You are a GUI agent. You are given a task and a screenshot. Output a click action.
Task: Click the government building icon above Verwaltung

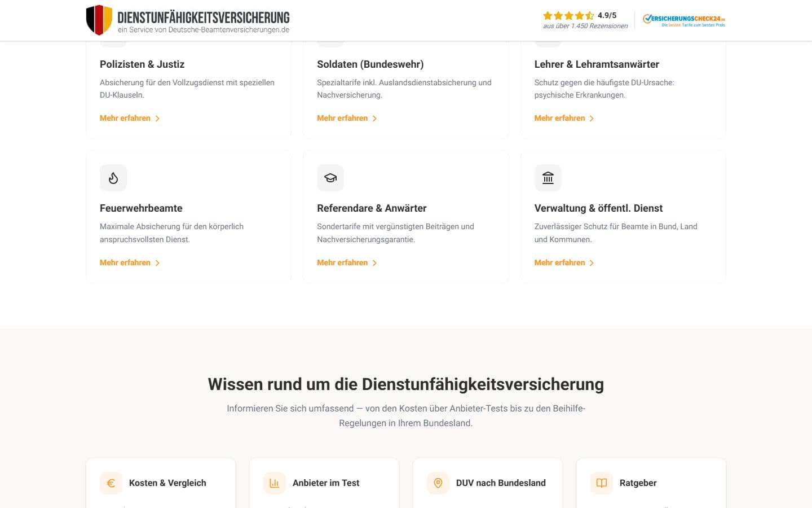(x=548, y=178)
